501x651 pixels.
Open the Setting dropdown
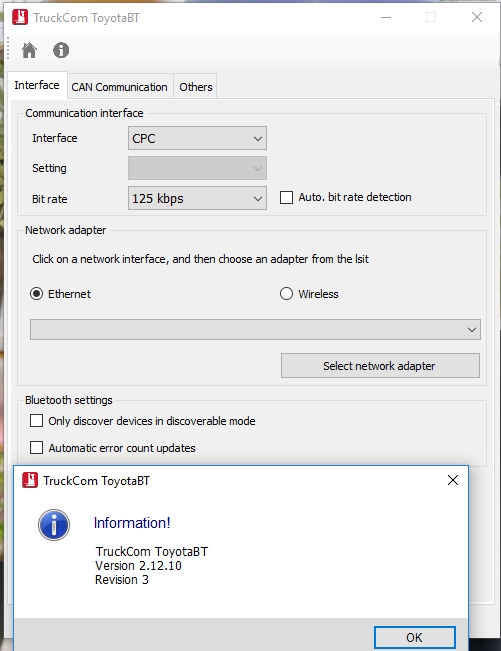(197, 168)
